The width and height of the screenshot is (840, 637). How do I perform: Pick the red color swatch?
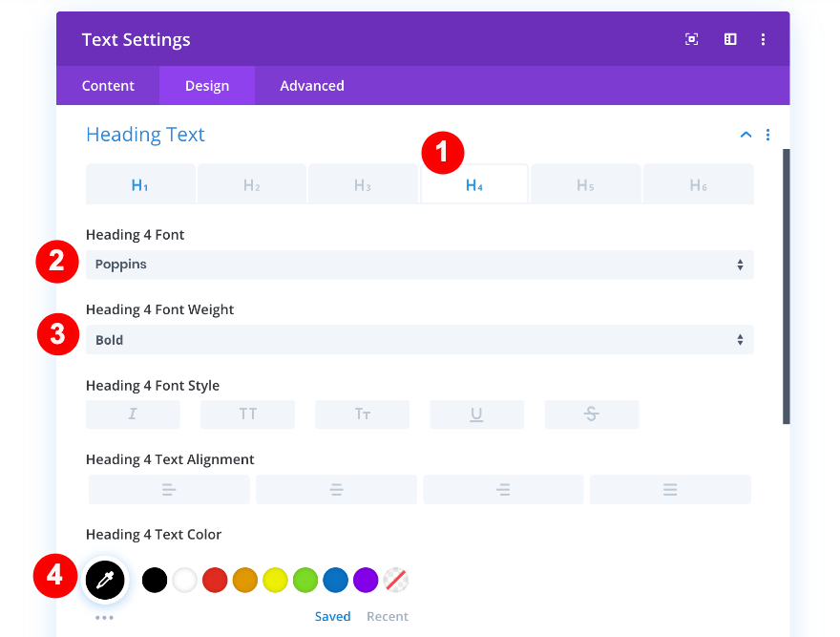215,580
